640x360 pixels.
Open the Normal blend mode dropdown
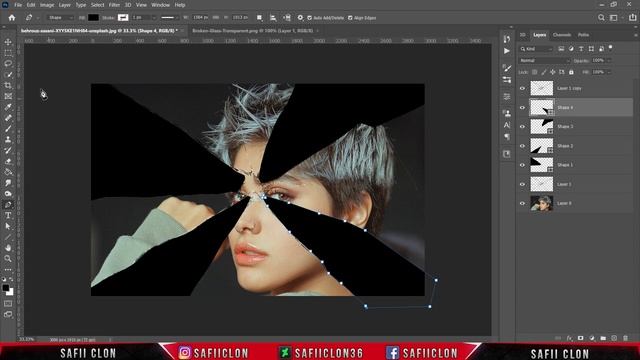click(544, 60)
